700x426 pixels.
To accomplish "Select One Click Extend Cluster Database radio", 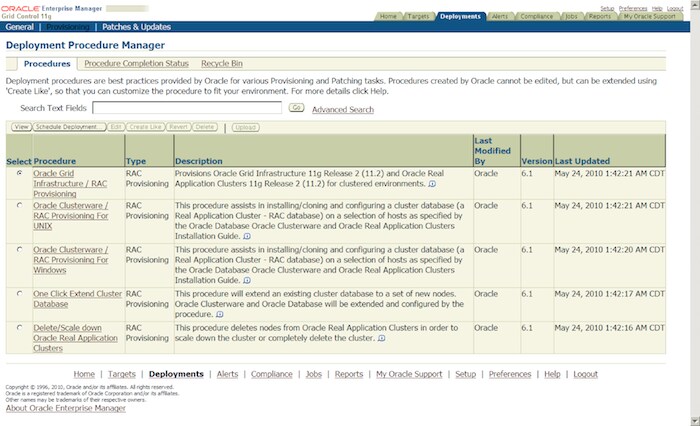I will coord(20,294).
